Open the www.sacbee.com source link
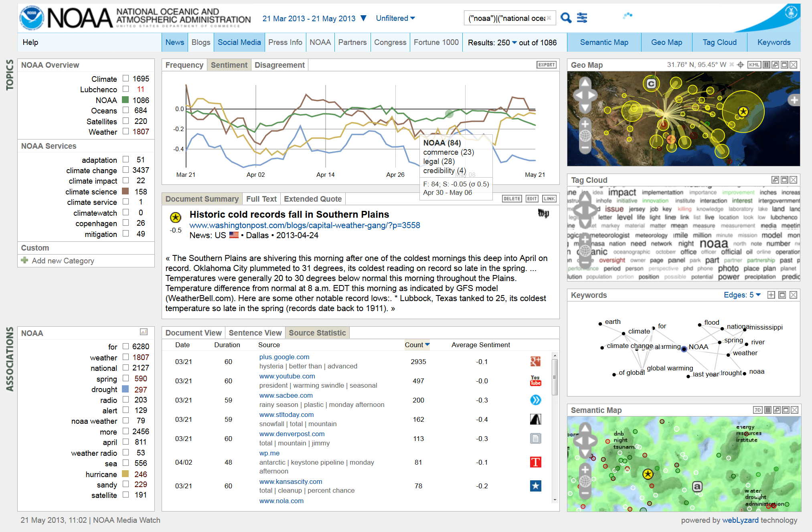Screen dimensions: 812x532 click(286, 395)
